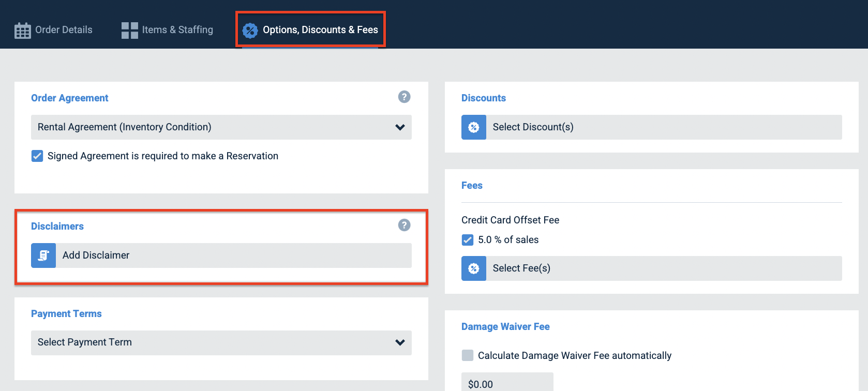Click the Select Fee(s) percent icon

(x=474, y=268)
